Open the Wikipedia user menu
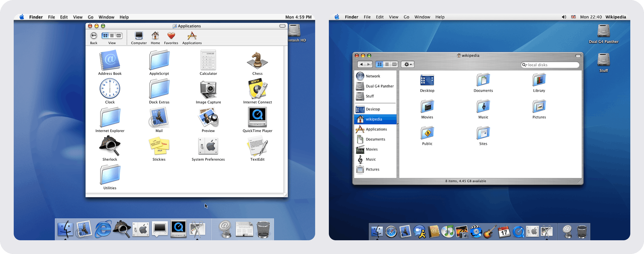644x254 pixels. pyautogui.click(x=616, y=17)
